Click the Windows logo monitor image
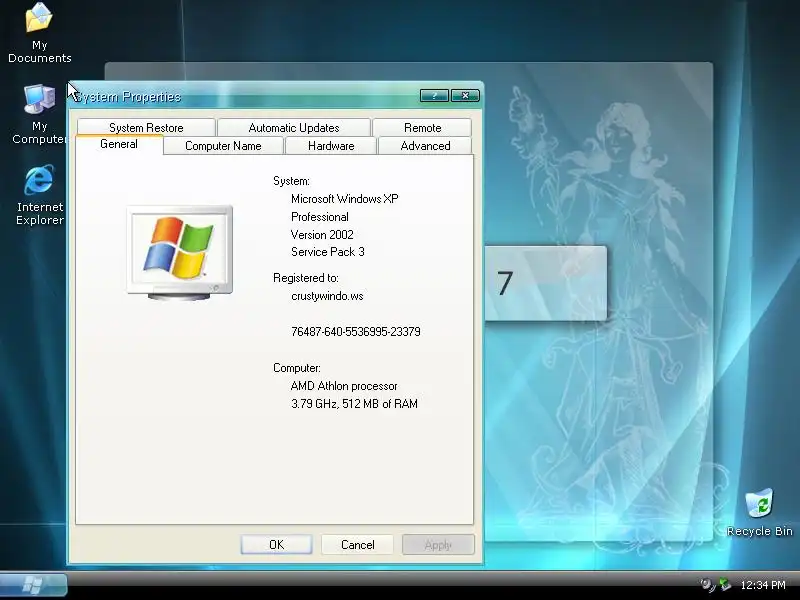The width and height of the screenshot is (800, 600). tap(180, 252)
